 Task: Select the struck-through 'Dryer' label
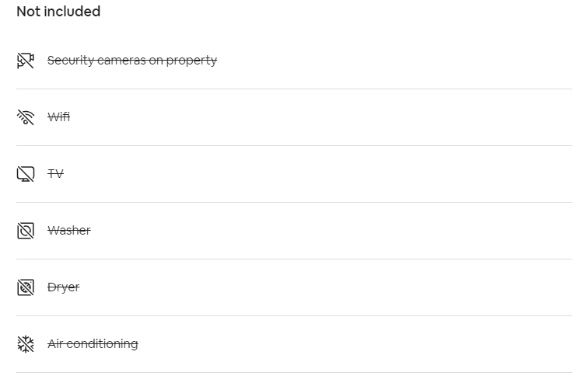tap(63, 287)
